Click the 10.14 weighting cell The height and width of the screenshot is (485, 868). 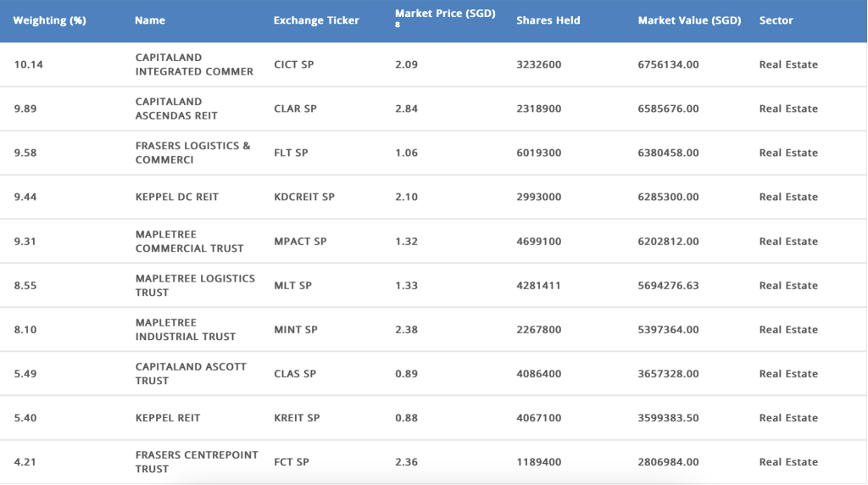click(29, 64)
